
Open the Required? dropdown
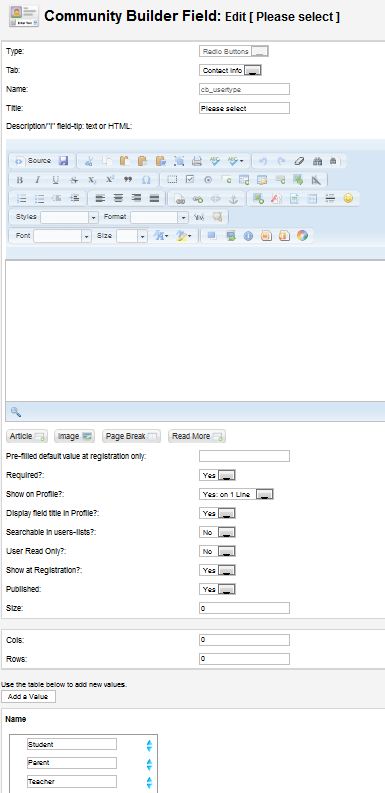click(218, 475)
